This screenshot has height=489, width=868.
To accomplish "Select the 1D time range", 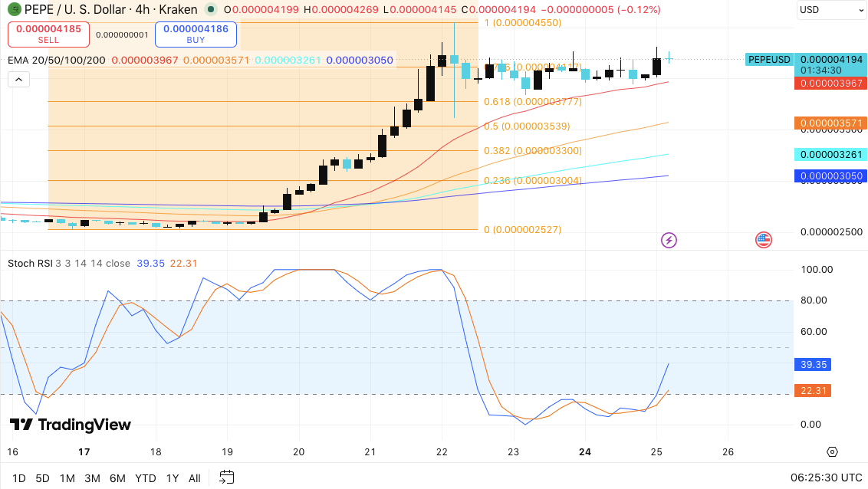I will click(19, 478).
